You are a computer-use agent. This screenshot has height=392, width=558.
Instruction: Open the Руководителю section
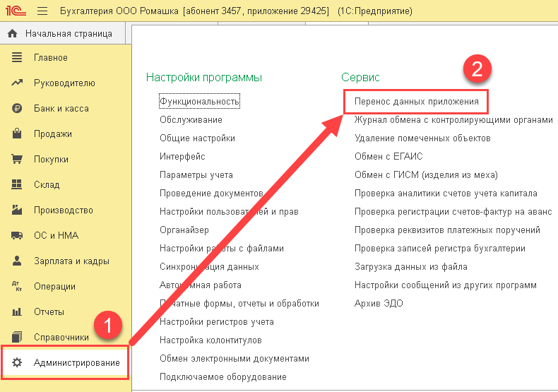pyautogui.click(x=64, y=83)
